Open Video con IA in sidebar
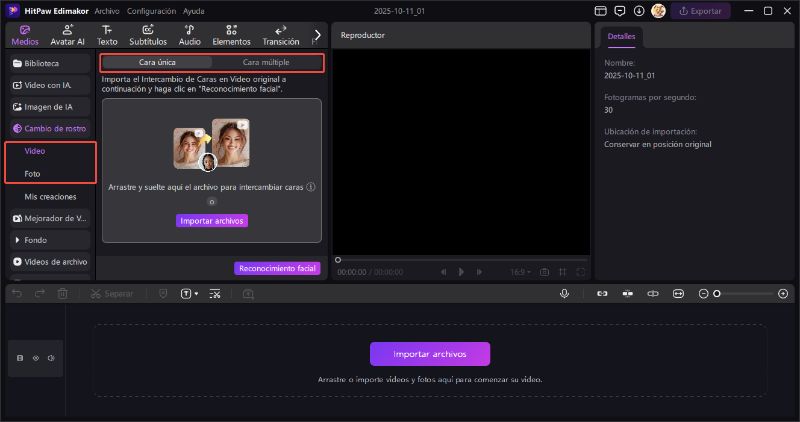The width and height of the screenshot is (800, 422). [50, 85]
